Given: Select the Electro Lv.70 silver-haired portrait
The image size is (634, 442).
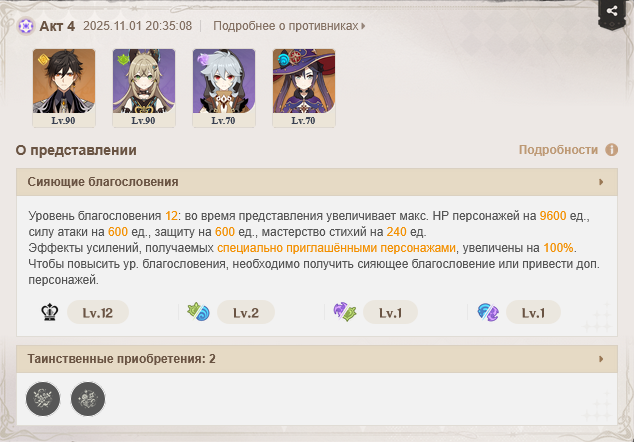Looking at the screenshot, I should [224, 88].
